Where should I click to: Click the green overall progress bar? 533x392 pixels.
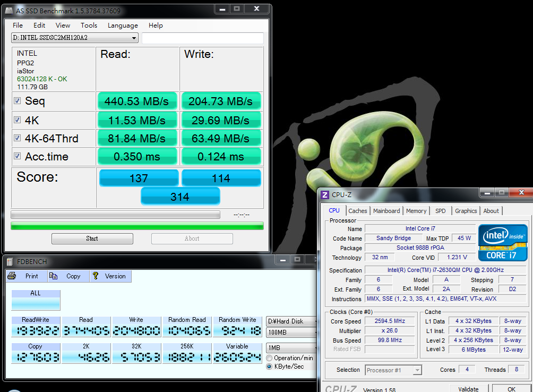point(137,226)
